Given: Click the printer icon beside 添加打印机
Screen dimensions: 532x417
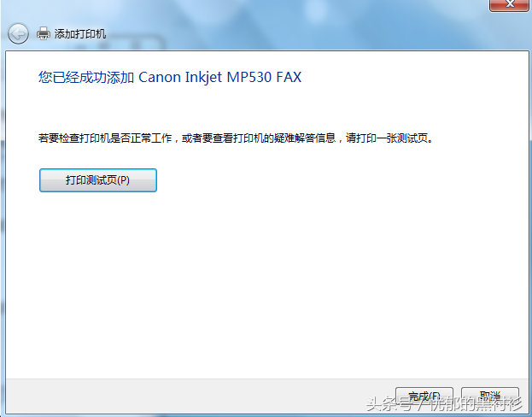Looking at the screenshot, I should coord(44,33).
